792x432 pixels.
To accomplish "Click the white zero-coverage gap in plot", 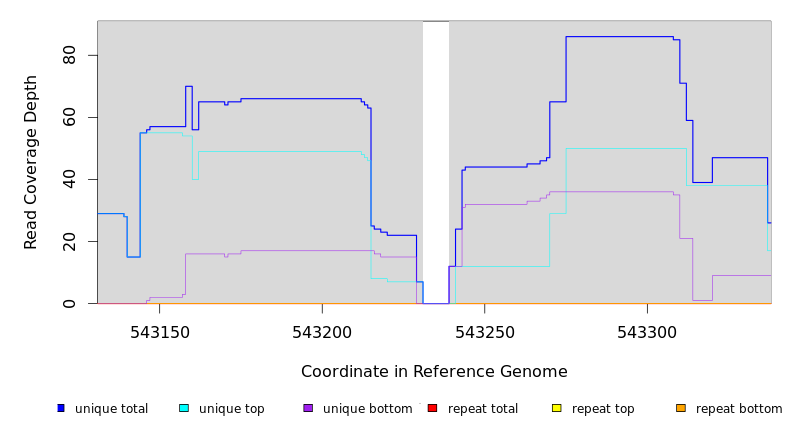I will [436, 162].
